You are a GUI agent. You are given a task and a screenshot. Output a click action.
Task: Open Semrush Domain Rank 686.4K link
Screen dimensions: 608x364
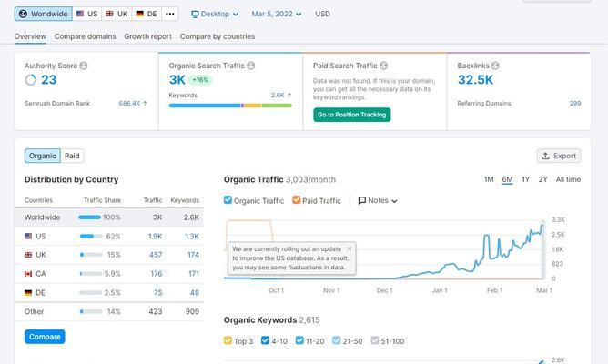(129, 103)
